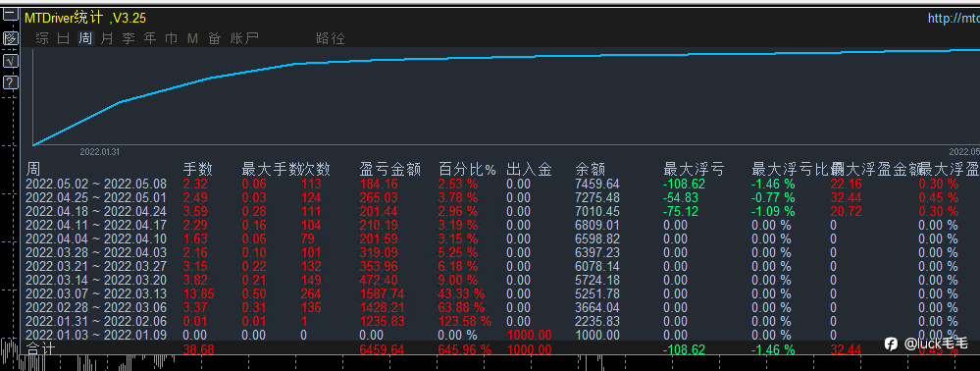The image size is (980, 371).
Task: Click the percentage 63.88 %
Action: pos(461,308)
